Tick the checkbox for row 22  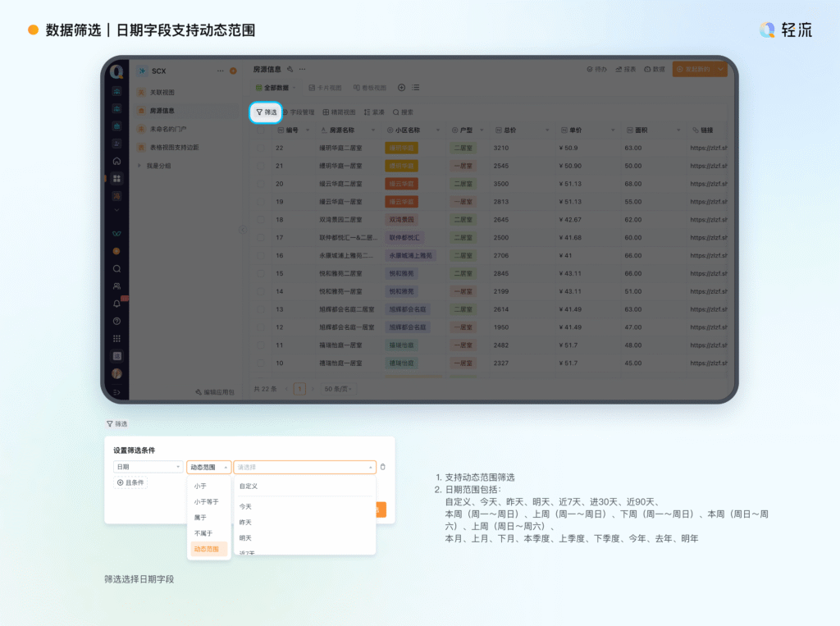tap(261, 148)
